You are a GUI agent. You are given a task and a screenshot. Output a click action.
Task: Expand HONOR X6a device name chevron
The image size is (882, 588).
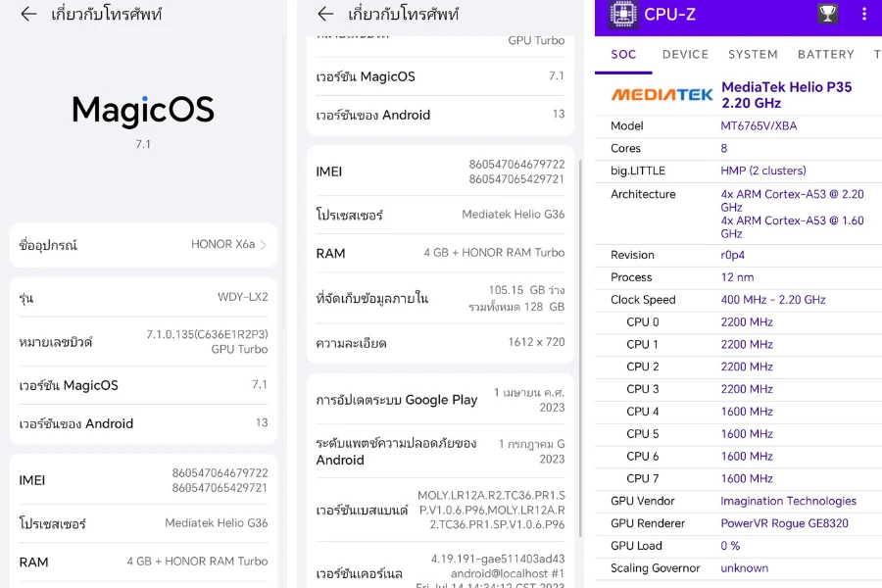[x=263, y=245]
